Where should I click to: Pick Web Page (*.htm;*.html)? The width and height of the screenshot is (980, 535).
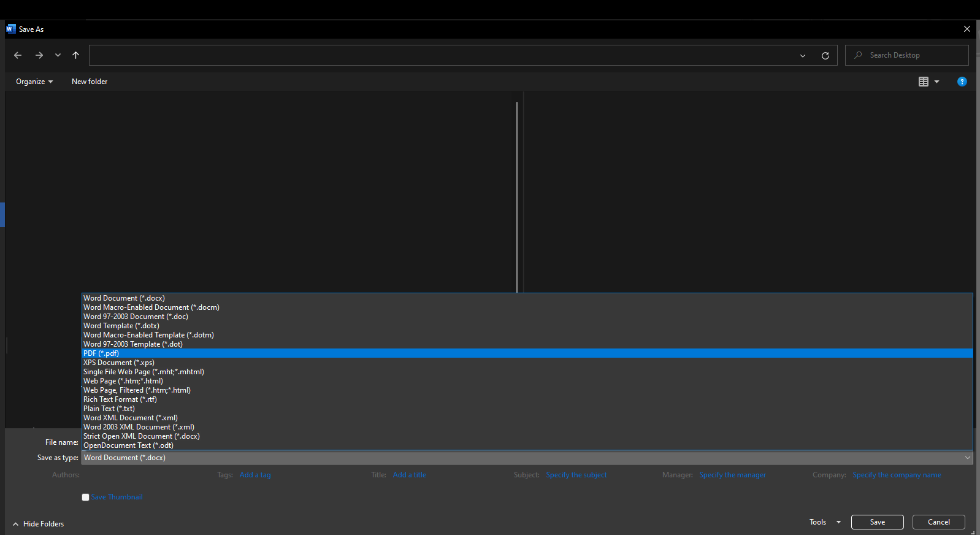527,381
